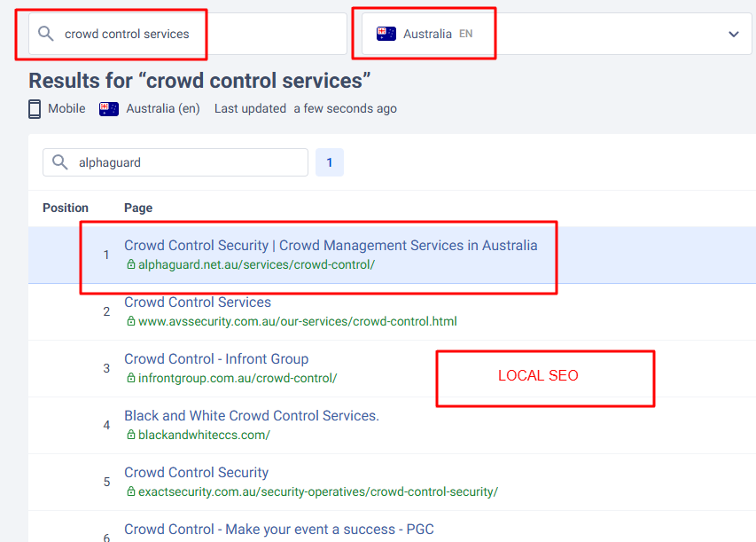Click position number 5 in the results table
The width and height of the screenshot is (756, 542).
click(106, 483)
